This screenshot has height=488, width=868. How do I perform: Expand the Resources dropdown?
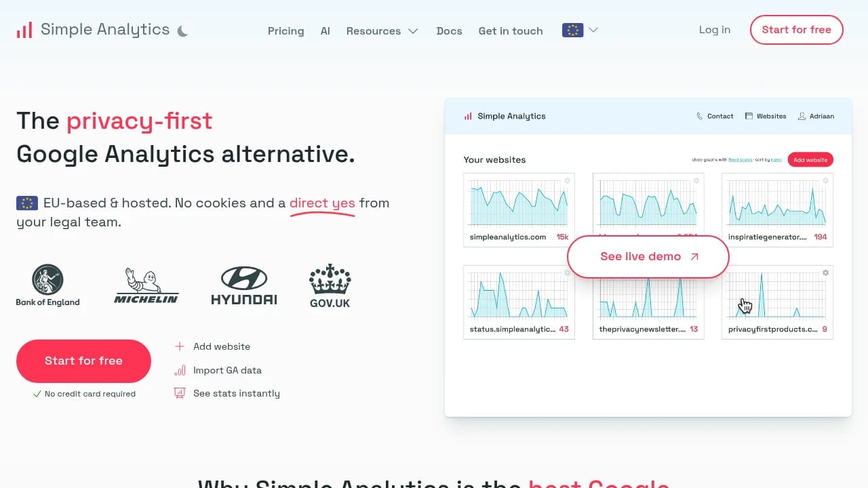pos(382,31)
